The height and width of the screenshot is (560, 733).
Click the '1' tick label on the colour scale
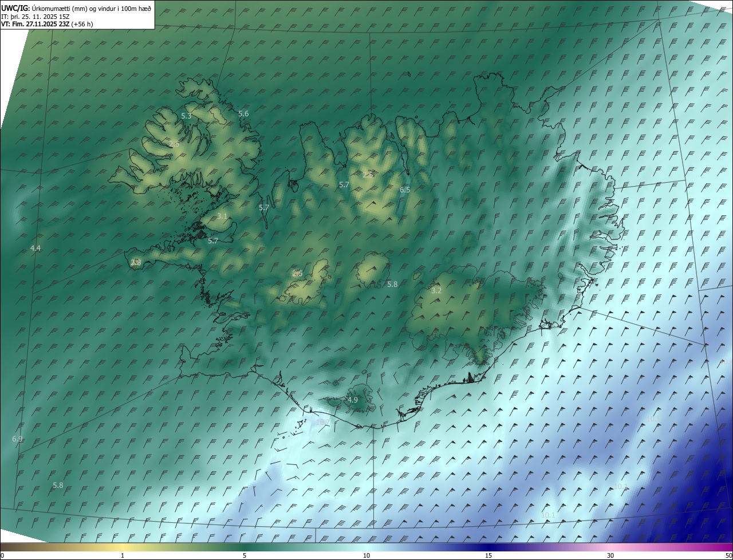point(123,555)
